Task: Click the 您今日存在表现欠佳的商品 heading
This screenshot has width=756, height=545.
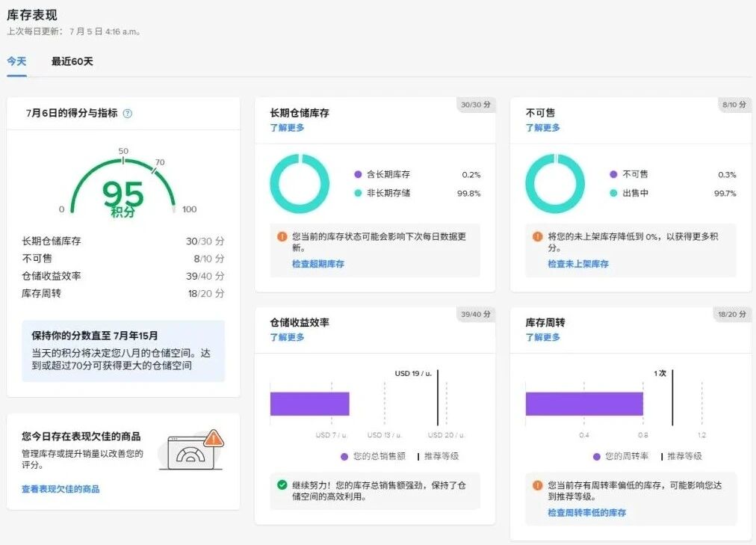Action: (x=81, y=437)
